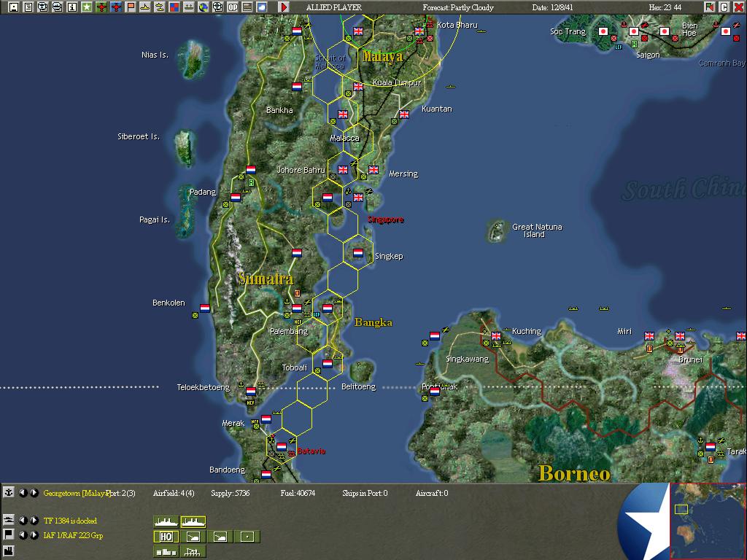Click the Great Natuna Island label
The width and height of the screenshot is (747, 560).
pyautogui.click(x=537, y=230)
